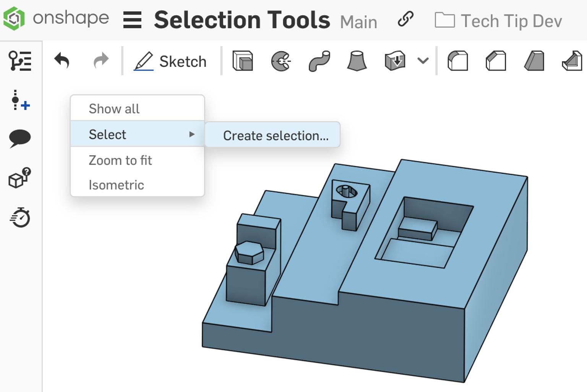Screen dimensions: 587x392
Task: Select the Loft tool
Action: point(355,61)
